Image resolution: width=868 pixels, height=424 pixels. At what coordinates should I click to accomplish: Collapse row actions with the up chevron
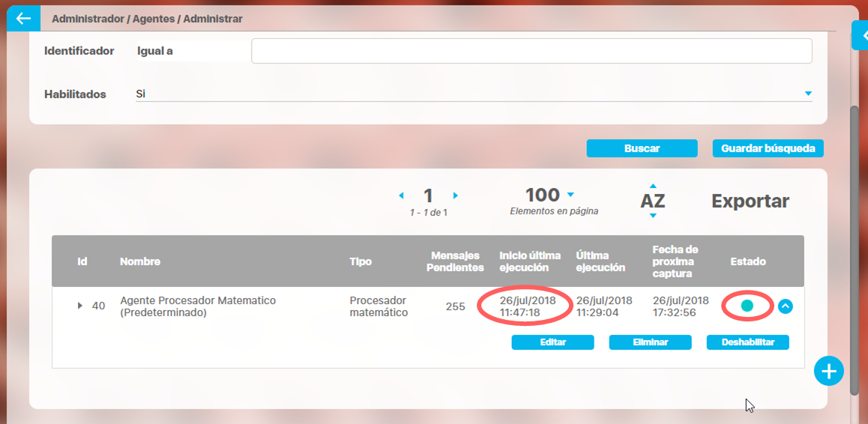(785, 306)
